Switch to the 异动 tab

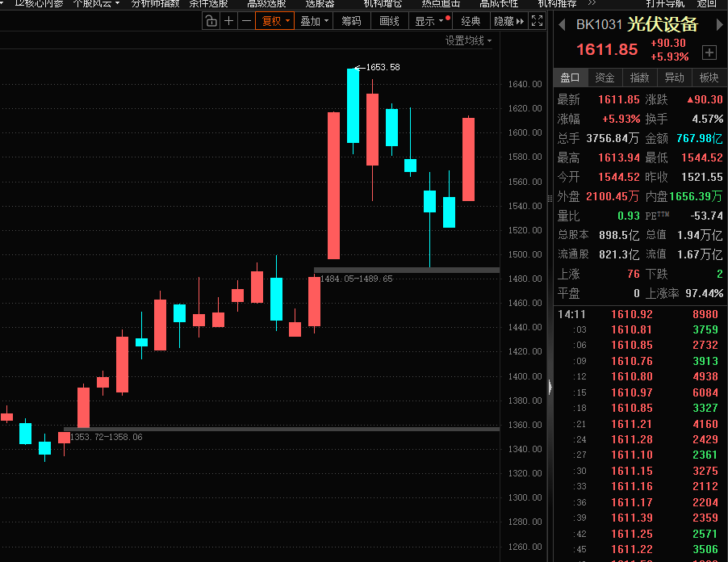point(674,78)
